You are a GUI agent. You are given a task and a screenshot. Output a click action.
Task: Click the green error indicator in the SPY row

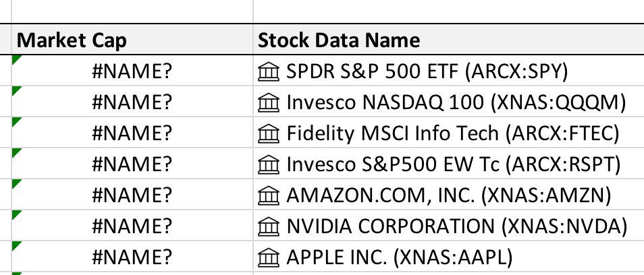tap(16, 59)
